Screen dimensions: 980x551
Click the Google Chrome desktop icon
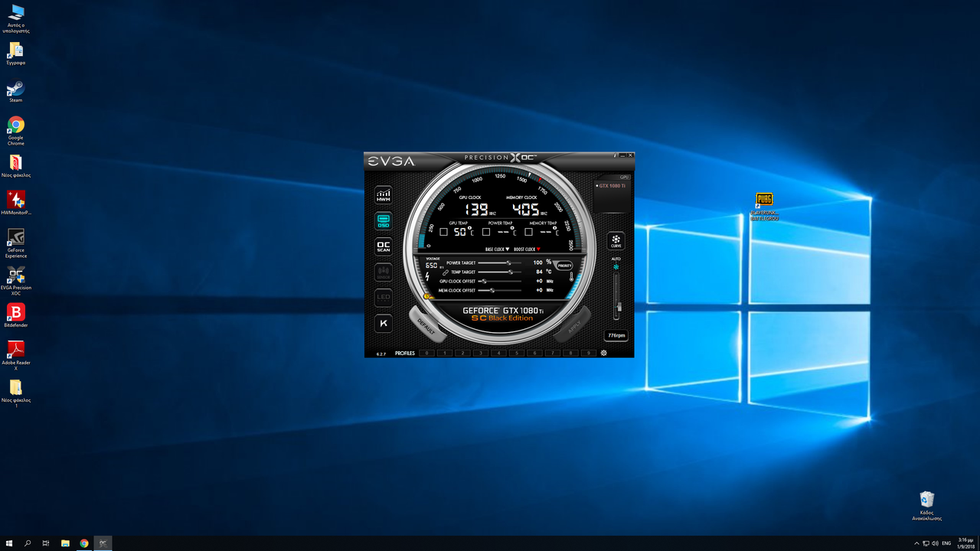[x=15, y=131]
